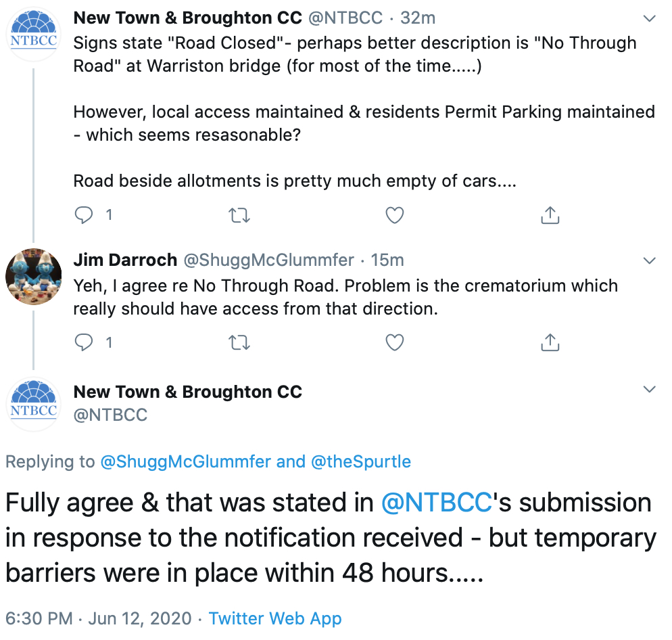Retweet NTBCC's tweet about Warriston bridge
The image size is (672, 640).
point(239,215)
